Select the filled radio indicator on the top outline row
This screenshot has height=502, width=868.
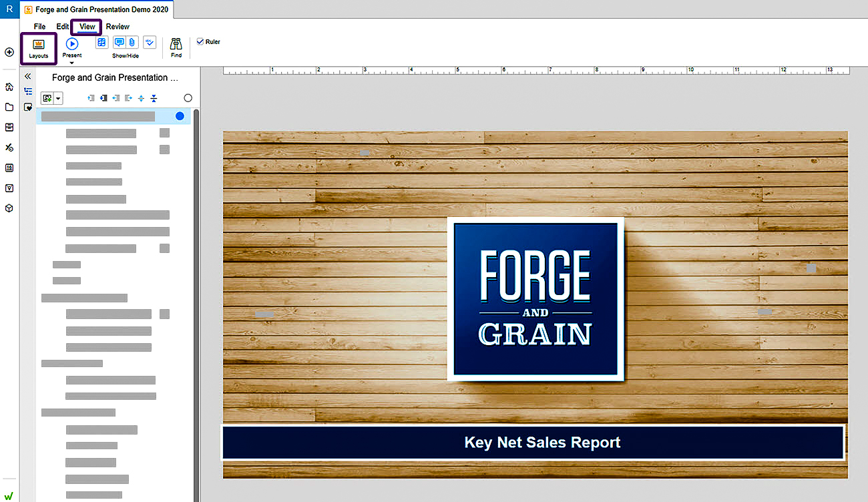180,115
